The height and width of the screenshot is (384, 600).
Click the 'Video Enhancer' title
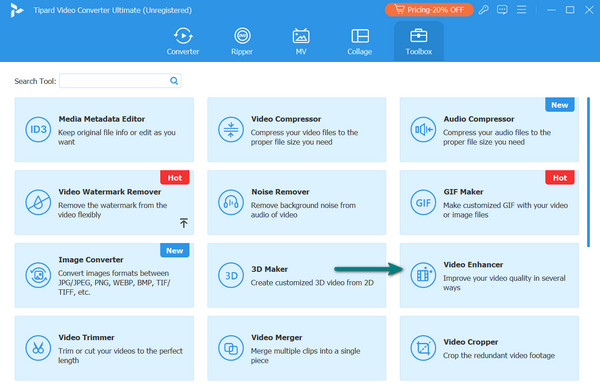(473, 265)
